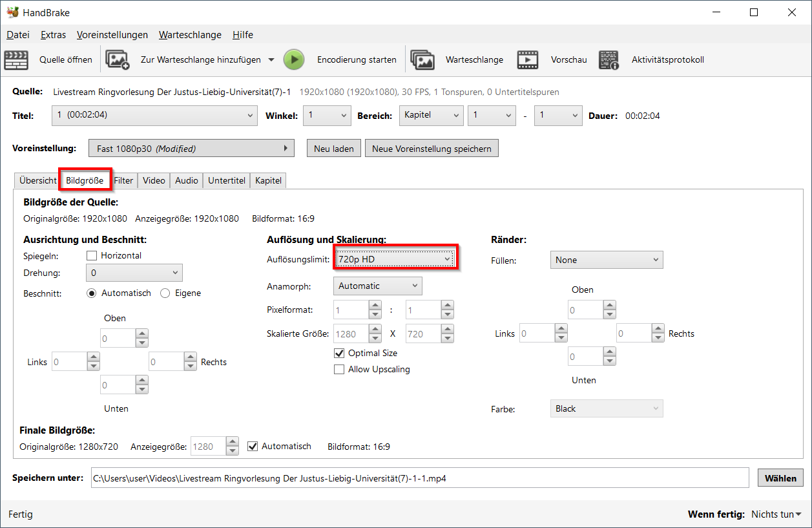Viewport: 812px width, 528px height.
Task: Expand the arrow beside Zur Warteschlange hinzufügen
Action: click(271, 60)
